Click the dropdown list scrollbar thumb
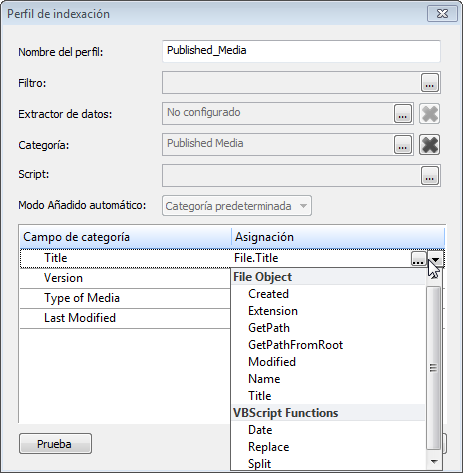 tap(433, 368)
